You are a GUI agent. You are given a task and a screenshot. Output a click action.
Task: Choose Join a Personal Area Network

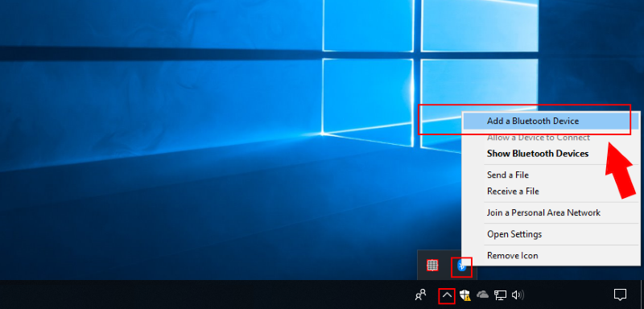(551, 213)
